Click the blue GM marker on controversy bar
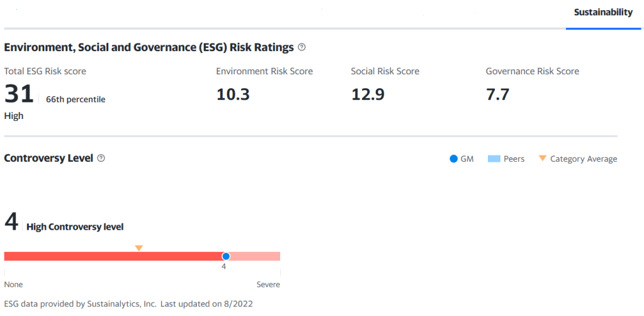The height and width of the screenshot is (316, 644). (226, 256)
